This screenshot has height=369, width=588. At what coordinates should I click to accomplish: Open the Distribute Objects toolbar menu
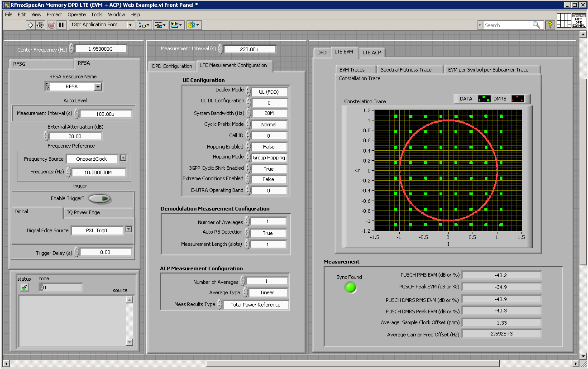pos(160,25)
